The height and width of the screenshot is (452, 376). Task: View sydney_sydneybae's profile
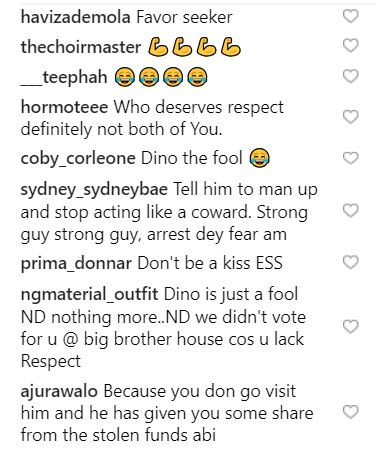click(x=94, y=190)
